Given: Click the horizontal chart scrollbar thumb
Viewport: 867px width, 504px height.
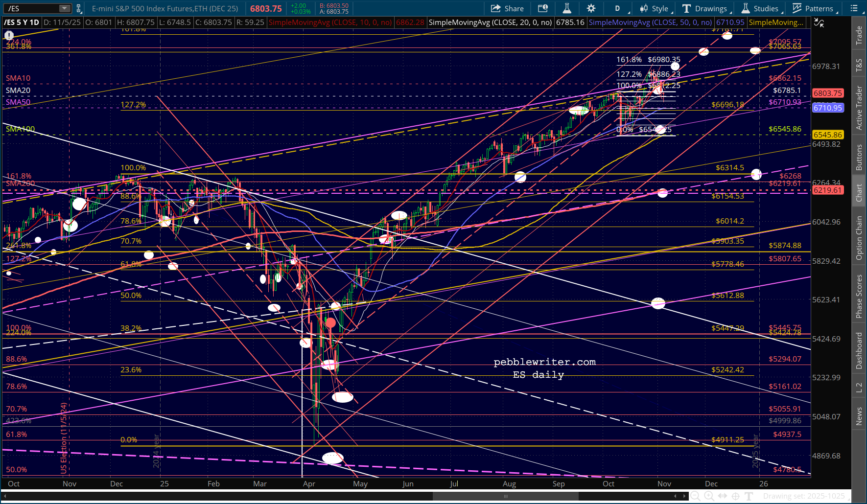Looking at the screenshot, I should [505, 496].
